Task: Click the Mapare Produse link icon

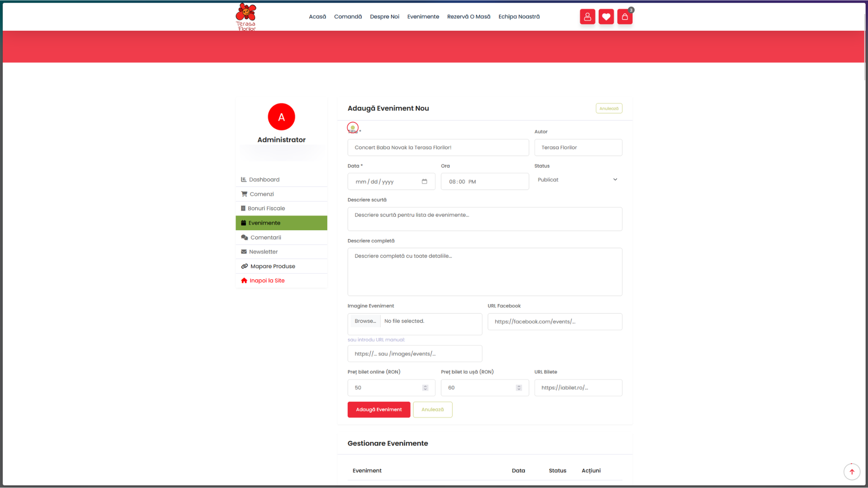Action: [x=245, y=266]
